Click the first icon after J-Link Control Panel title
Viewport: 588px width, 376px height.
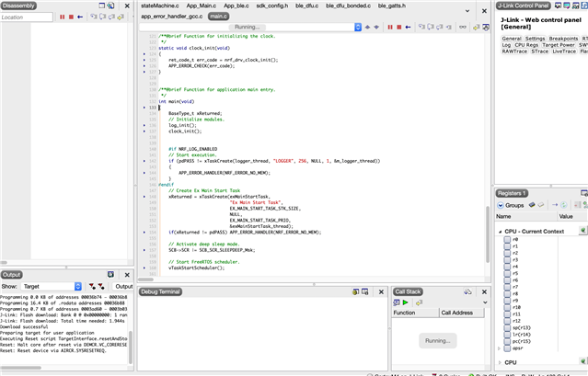pos(558,6)
